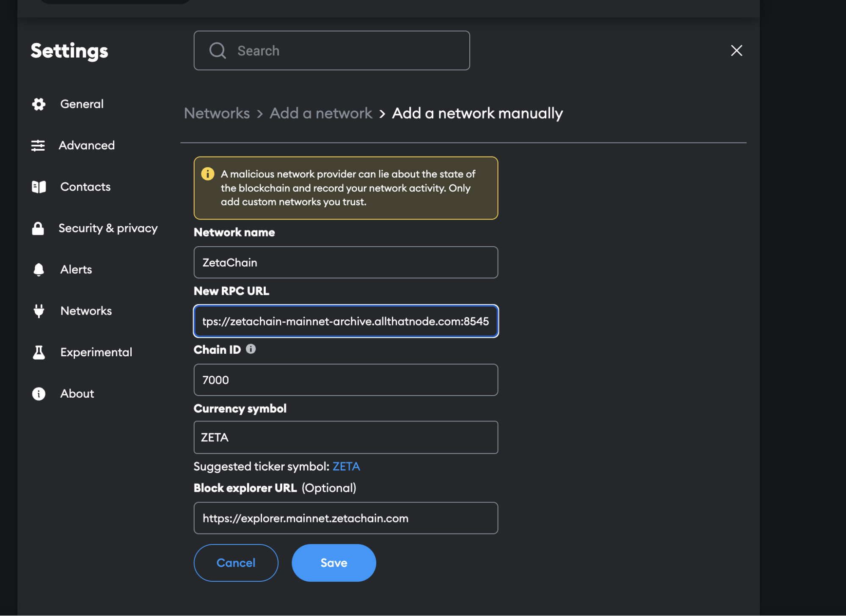Open Advanced settings via sliders icon

tap(39, 145)
